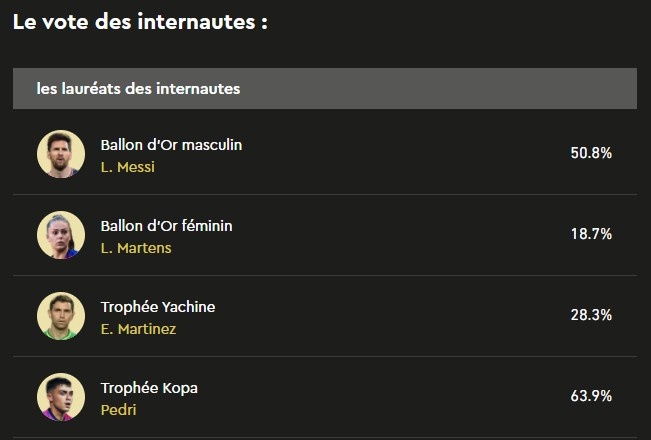Click the 63.9% vote result
This screenshot has height=440, width=651.
click(591, 396)
